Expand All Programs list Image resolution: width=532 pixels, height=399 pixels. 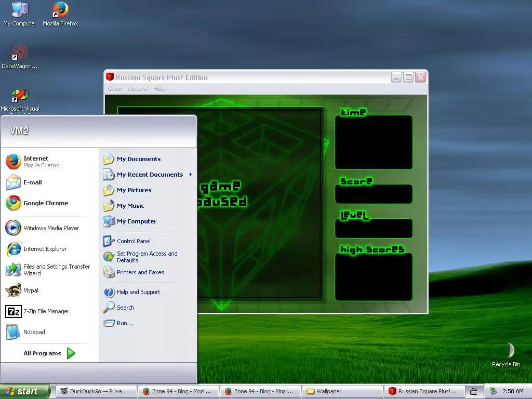49,353
